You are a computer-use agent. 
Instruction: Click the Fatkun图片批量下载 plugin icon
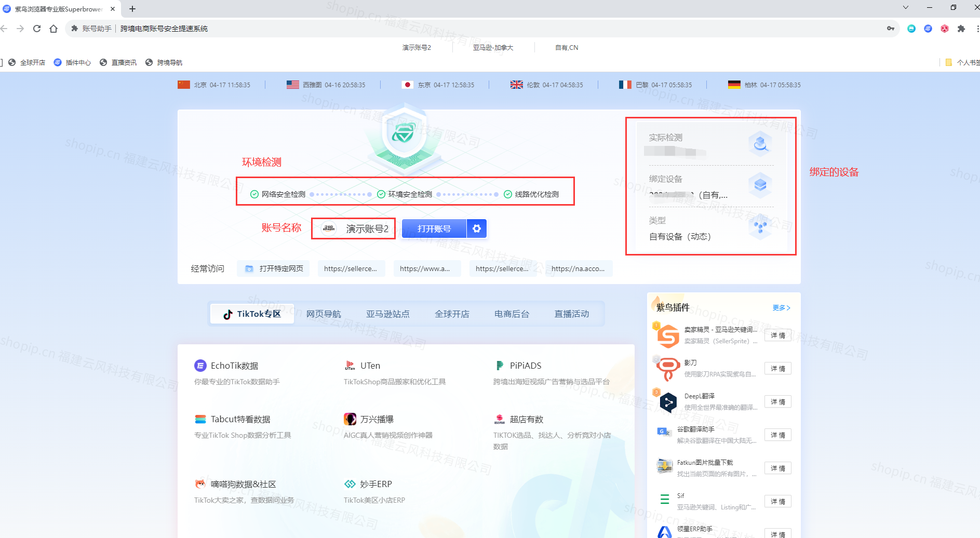coord(664,466)
